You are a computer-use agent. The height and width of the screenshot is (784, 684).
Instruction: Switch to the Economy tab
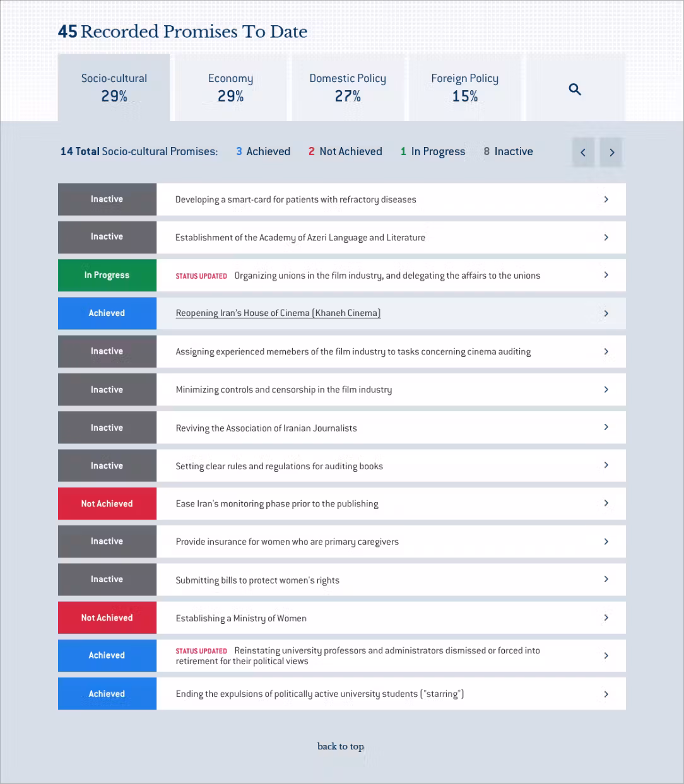(230, 87)
